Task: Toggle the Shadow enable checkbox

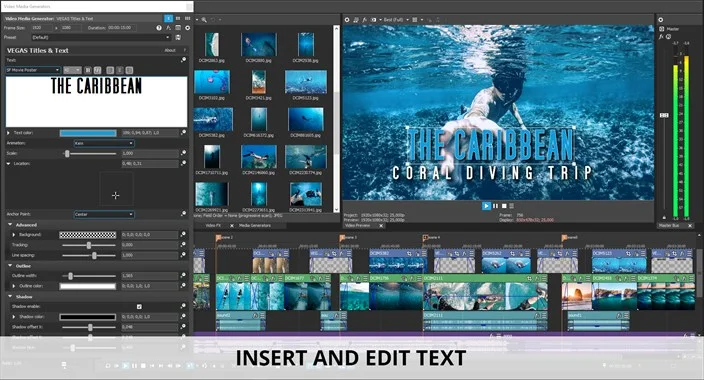Action: (139, 306)
